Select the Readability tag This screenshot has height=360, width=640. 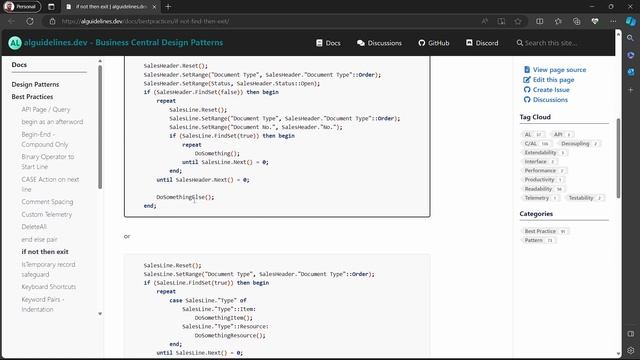pyautogui.click(x=543, y=189)
